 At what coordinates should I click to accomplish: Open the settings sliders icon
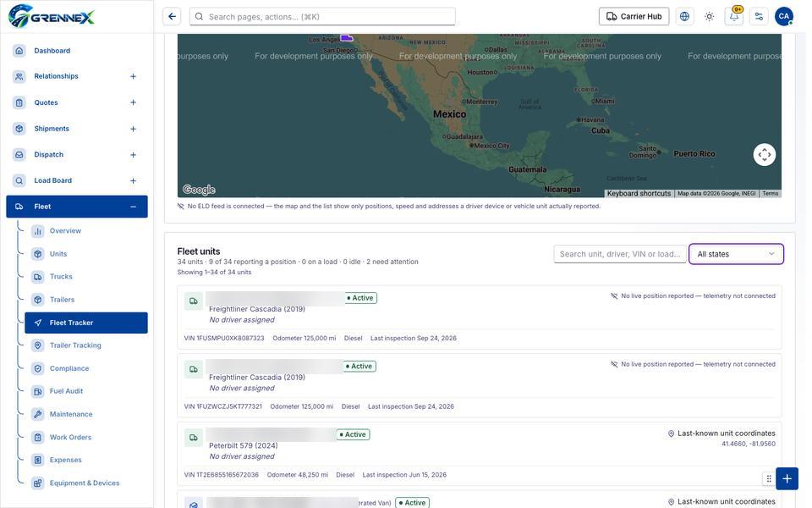click(760, 17)
